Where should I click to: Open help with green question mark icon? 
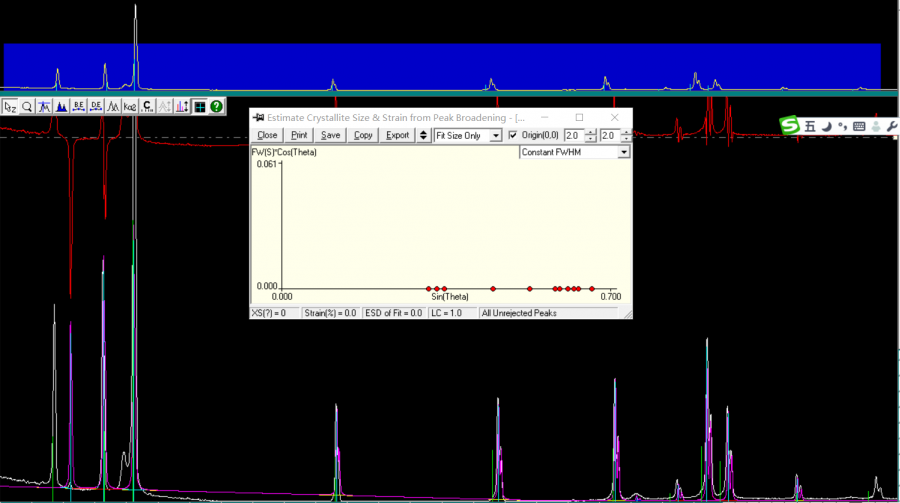click(x=216, y=106)
